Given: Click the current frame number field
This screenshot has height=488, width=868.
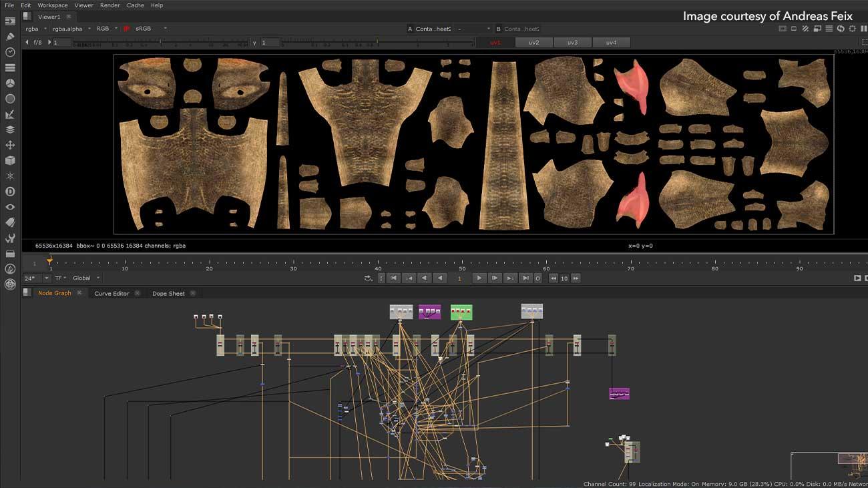Looking at the screenshot, I should pyautogui.click(x=459, y=278).
